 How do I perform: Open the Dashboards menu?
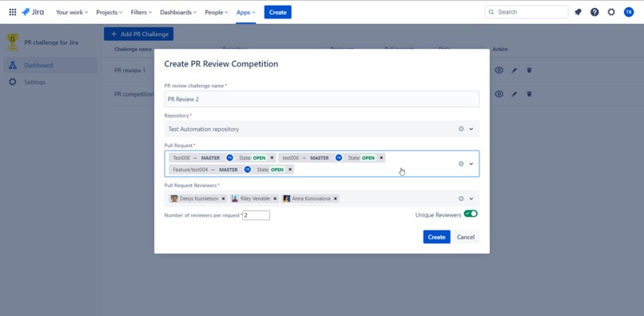pos(178,12)
